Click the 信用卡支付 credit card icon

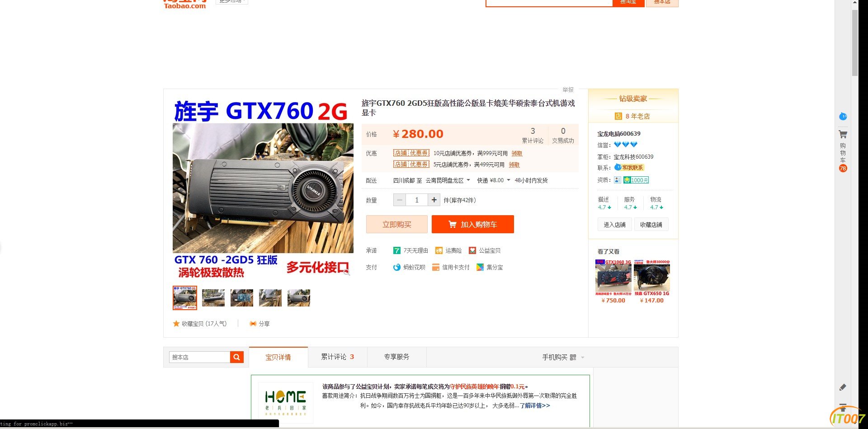click(436, 267)
